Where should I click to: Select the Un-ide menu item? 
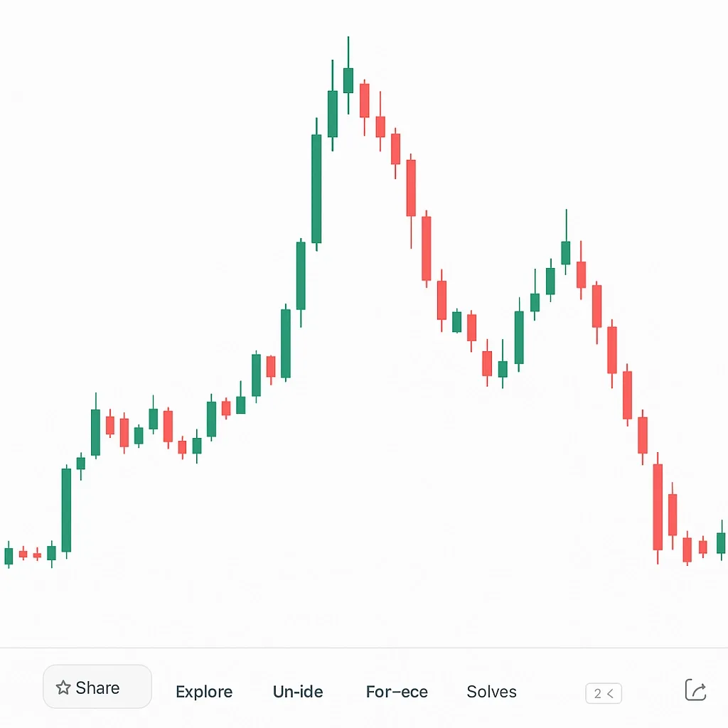(x=299, y=692)
